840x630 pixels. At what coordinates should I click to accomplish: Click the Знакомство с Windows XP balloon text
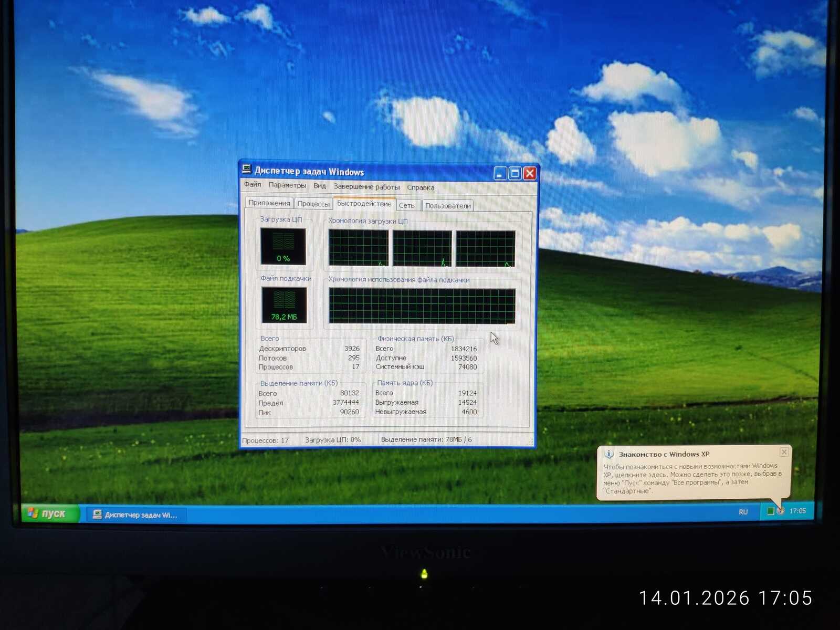[x=692, y=478]
